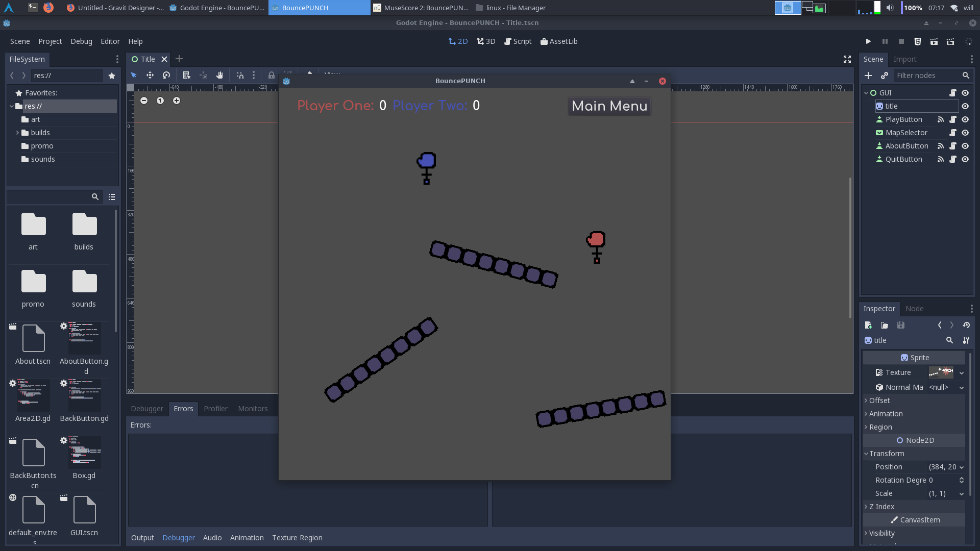
Task: Choose the list-select tool in canvas toolbar
Action: pos(187,76)
